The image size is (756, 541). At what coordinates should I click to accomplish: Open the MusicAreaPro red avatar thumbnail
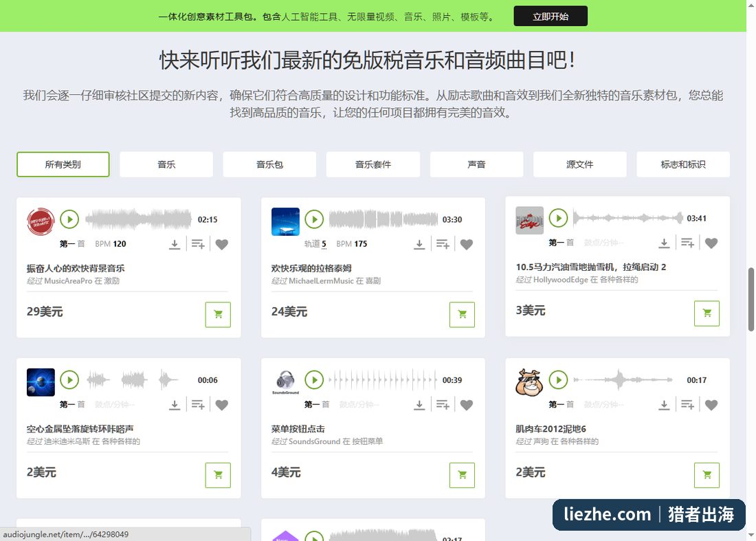[x=41, y=222]
